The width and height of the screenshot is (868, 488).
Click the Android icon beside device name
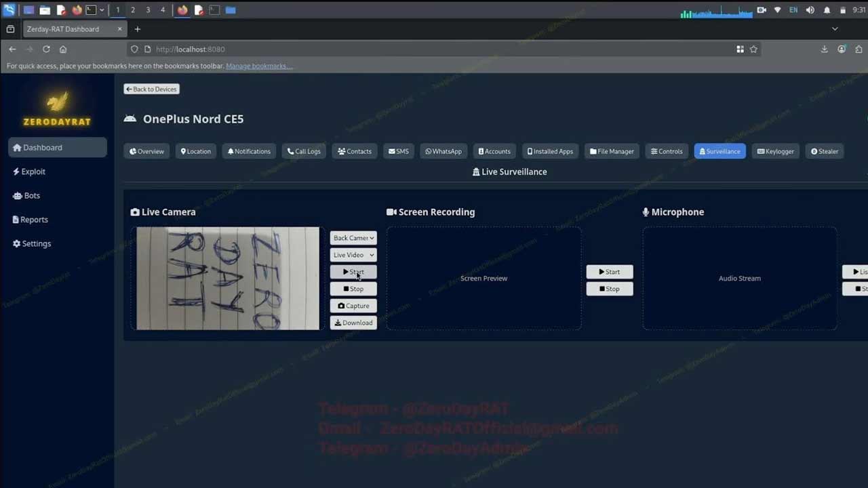tap(130, 119)
